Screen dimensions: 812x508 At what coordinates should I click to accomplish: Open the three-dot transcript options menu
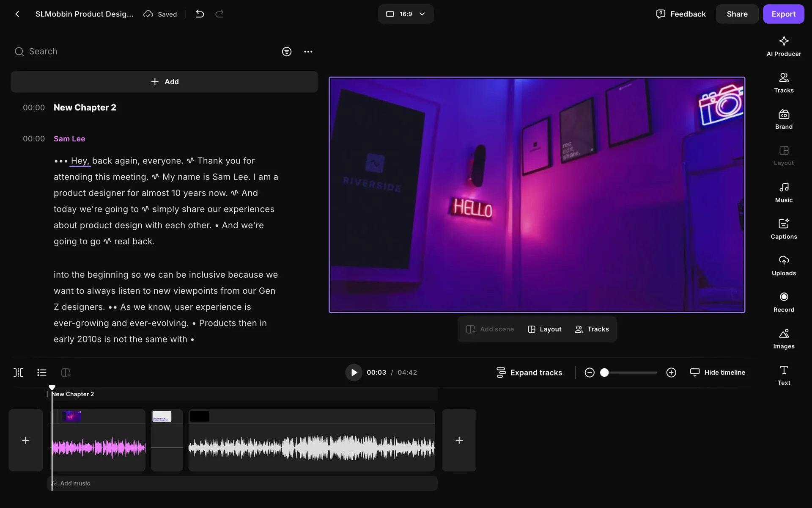(308, 52)
